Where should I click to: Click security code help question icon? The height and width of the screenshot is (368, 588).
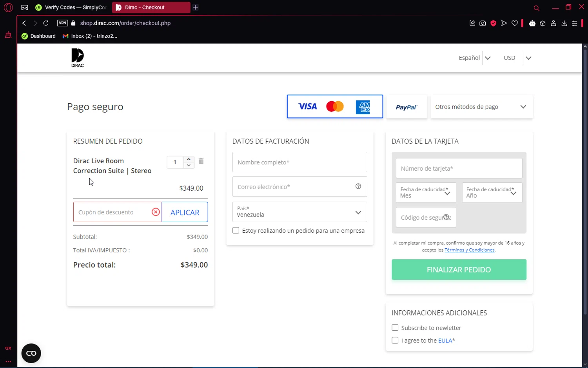click(x=446, y=217)
